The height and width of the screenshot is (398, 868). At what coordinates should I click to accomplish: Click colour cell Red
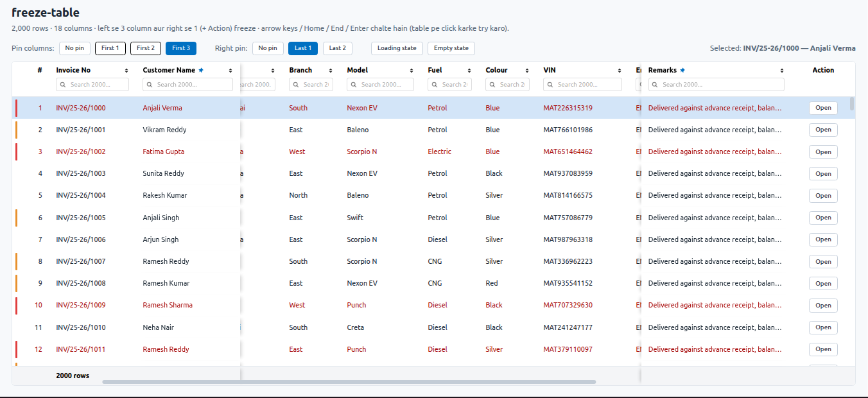point(492,283)
